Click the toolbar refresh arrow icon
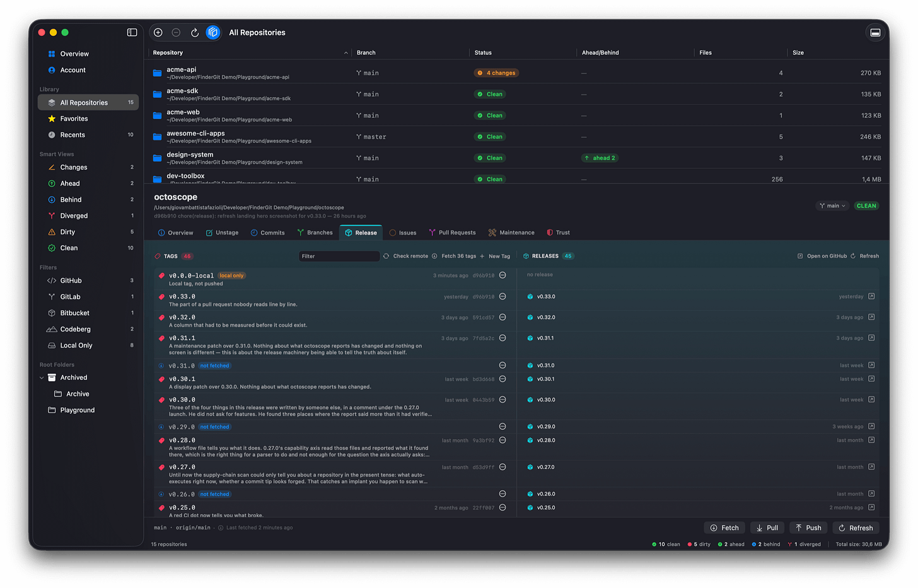 (195, 32)
